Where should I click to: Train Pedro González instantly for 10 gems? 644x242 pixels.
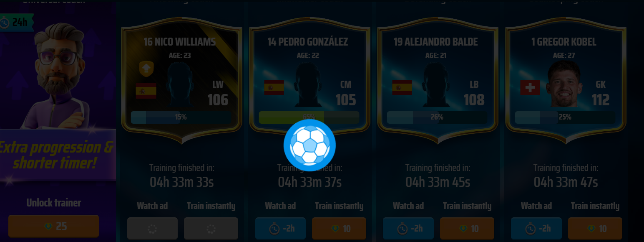pyautogui.click(x=339, y=228)
